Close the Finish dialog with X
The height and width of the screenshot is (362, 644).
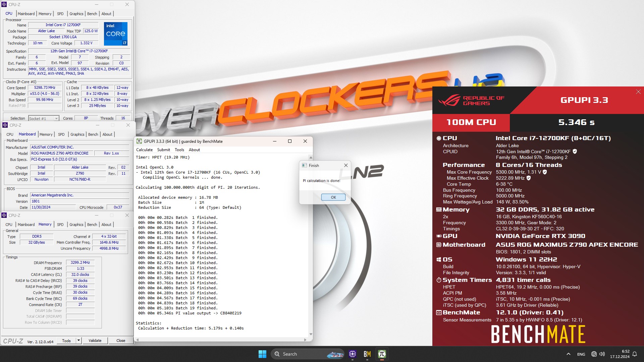346,166
